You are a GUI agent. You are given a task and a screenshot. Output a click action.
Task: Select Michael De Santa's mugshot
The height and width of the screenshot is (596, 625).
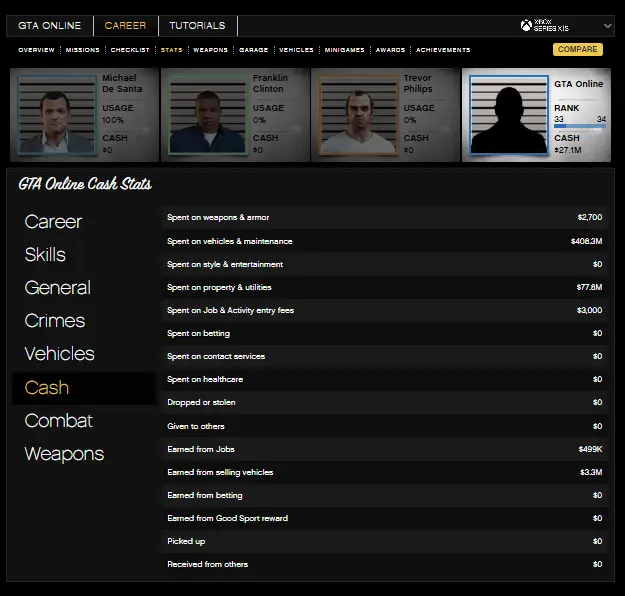(56, 115)
